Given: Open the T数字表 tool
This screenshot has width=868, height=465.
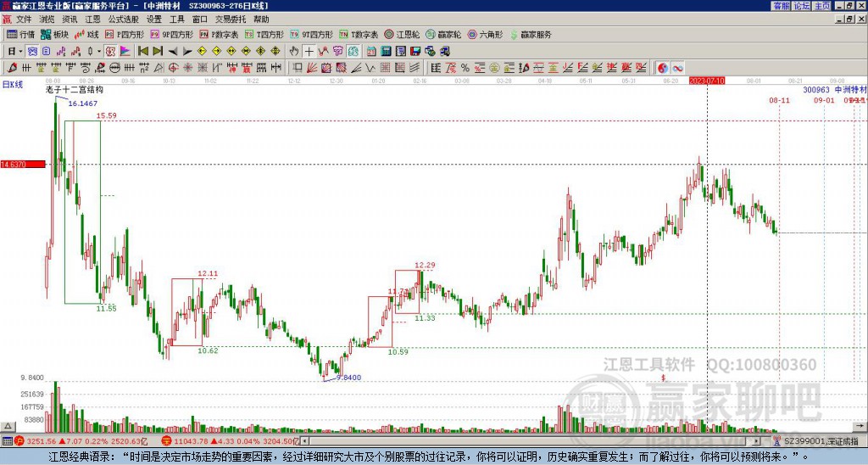Looking at the screenshot, I should click(359, 34).
